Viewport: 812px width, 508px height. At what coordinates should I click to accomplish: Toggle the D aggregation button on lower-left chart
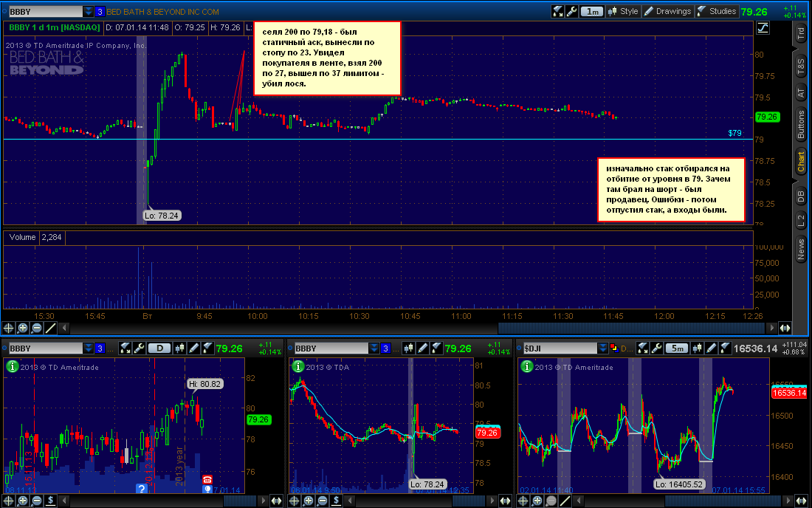[x=159, y=349]
